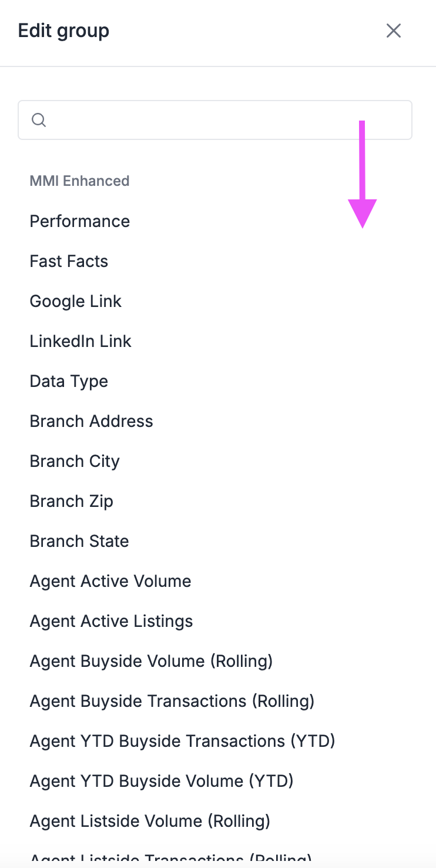Select the Branch City field

point(74,461)
